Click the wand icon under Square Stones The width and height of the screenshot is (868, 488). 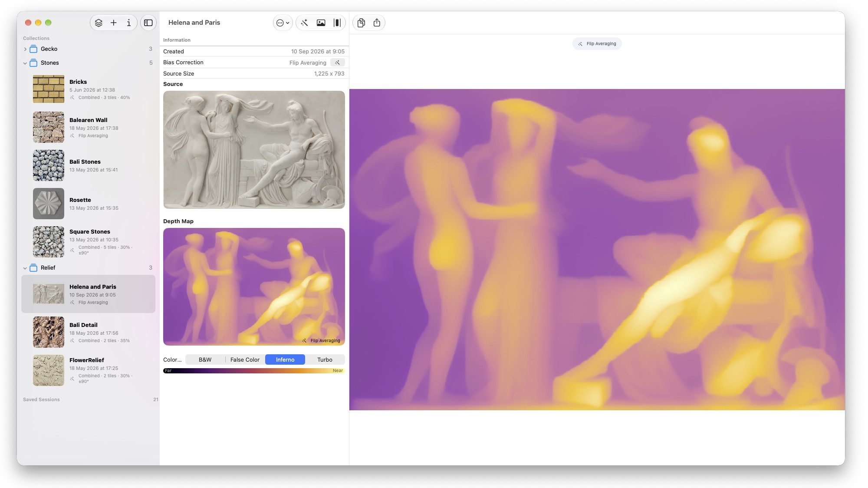coord(72,250)
